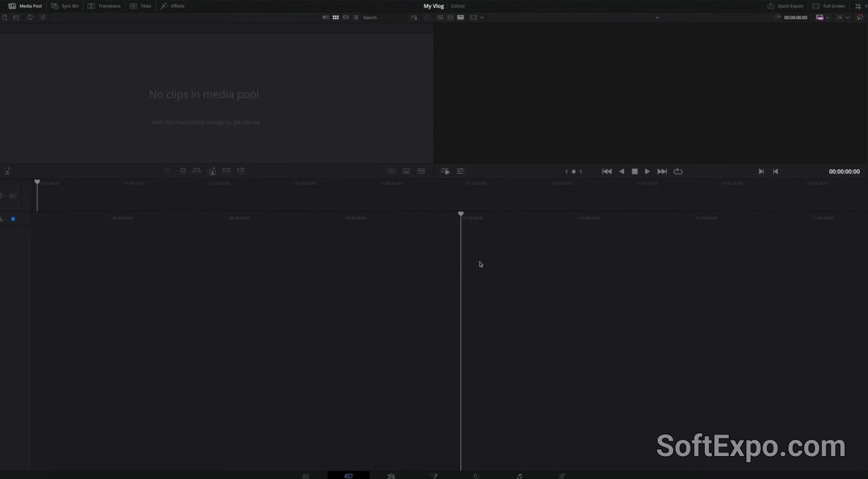Enable loop playback
The height and width of the screenshot is (479, 868).
(678, 171)
